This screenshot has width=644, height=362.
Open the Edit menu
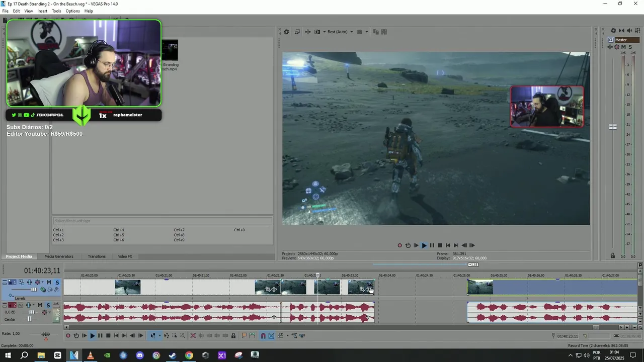17,11
